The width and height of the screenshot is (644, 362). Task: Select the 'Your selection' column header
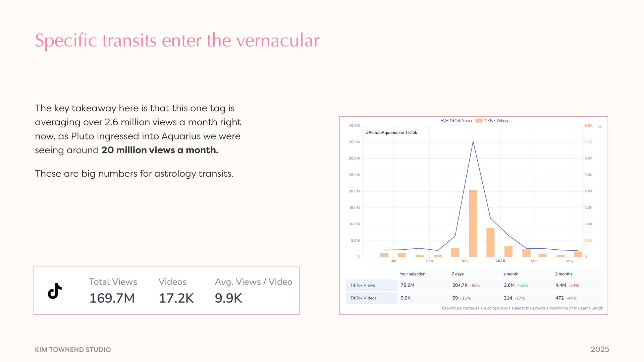coord(412,274)
